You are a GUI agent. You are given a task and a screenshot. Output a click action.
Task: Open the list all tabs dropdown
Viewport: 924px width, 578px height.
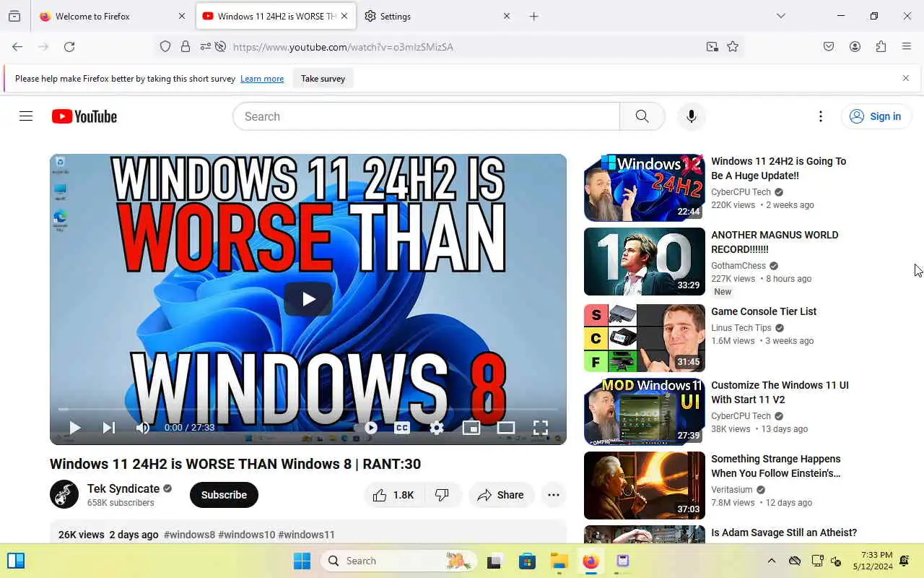(780, 16)
